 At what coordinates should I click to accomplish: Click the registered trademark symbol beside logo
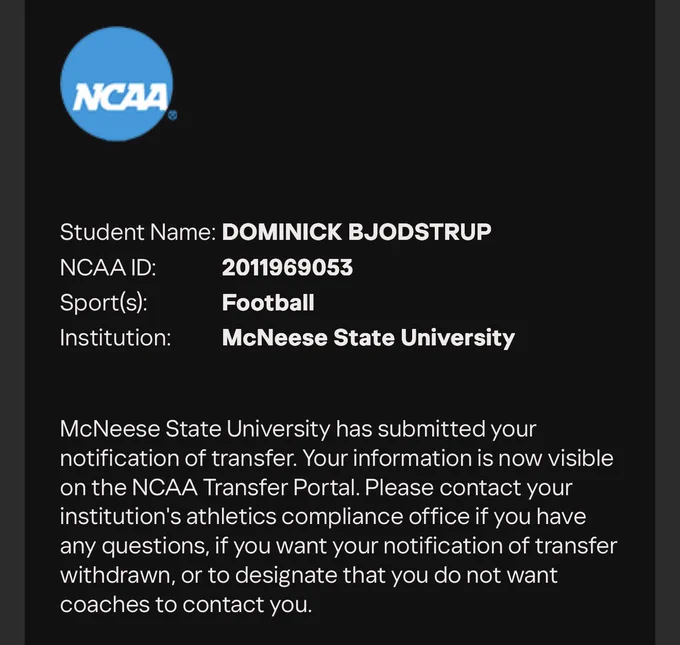[173, 115]
